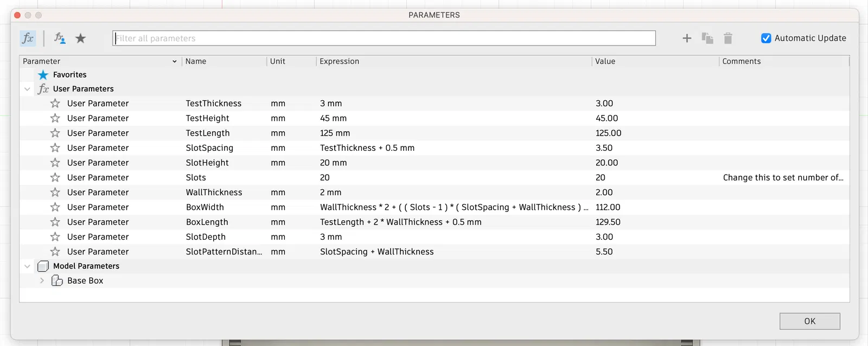Select the Favorites tree item
868x346 pixels.
[69, 75]
